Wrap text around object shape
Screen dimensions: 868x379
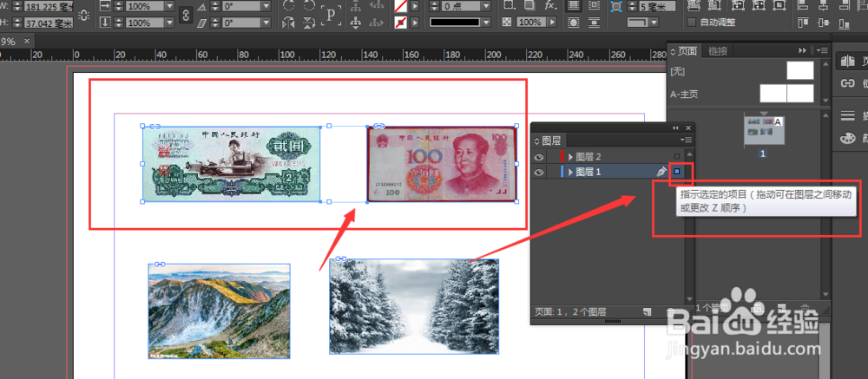pos(574,23)
